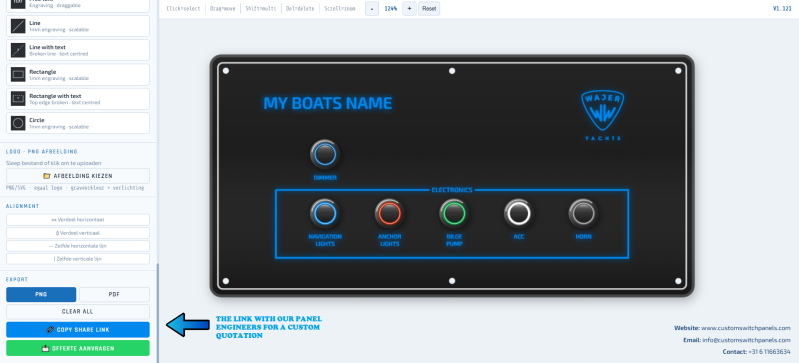Select the BILGE PUMP label
This screenshot has width=799, height=363.
[x=454, y=240]
